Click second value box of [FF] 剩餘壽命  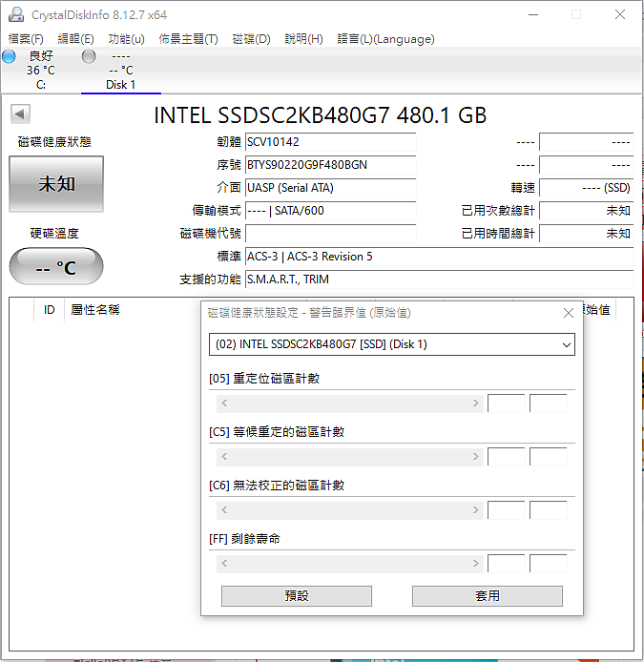click(549, 563)
